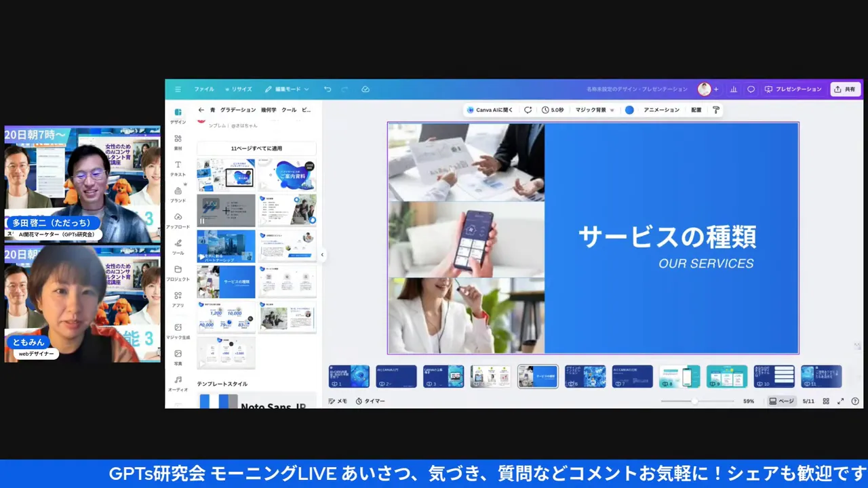Image resolution: width=868 pixels, height=488 pixels.
Task: Open the ファイル menu
Action: (x=204, y=89)
